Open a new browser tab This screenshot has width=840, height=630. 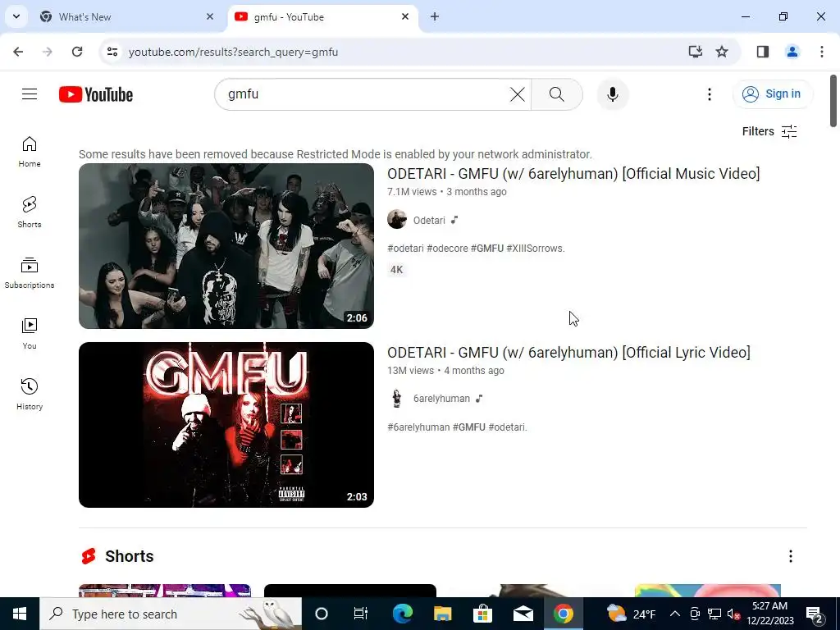[435, 17]
